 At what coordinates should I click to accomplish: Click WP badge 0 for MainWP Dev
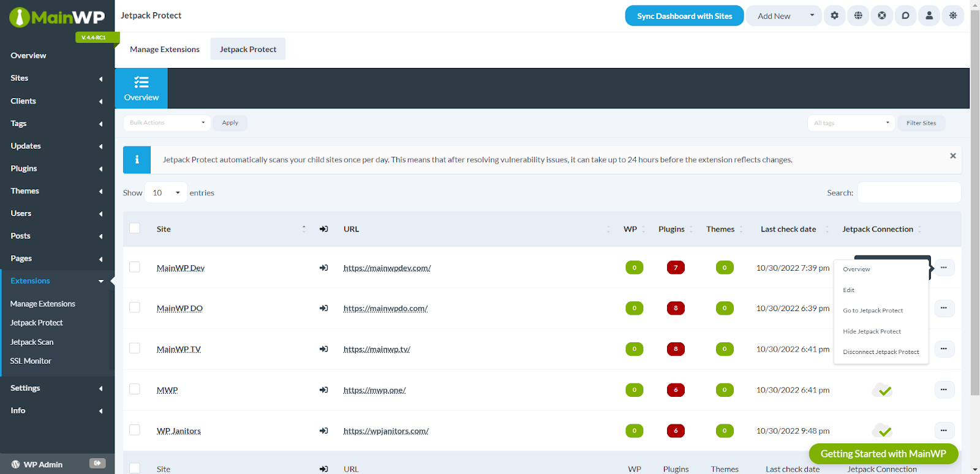click(x=635, y=268)
